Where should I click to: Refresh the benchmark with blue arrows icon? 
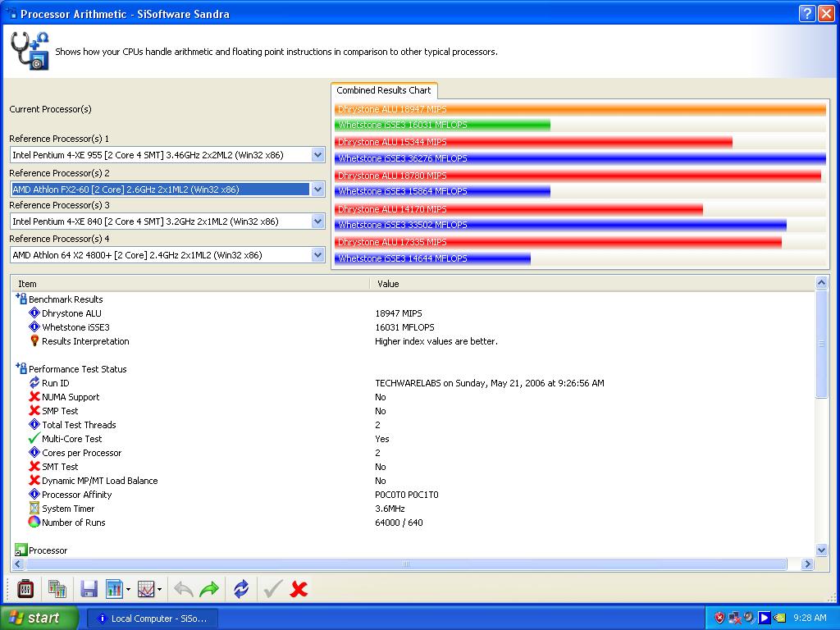tap(241, 589)
